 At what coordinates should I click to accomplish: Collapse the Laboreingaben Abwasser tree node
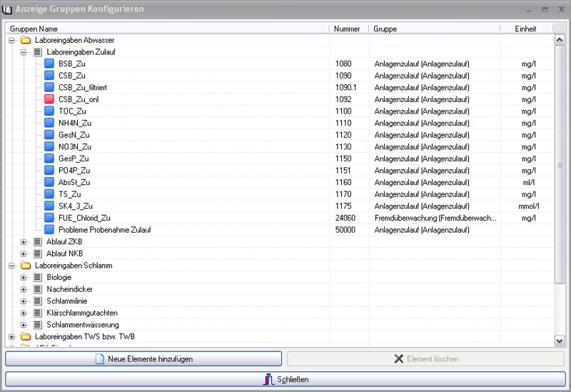coord(11,40)
